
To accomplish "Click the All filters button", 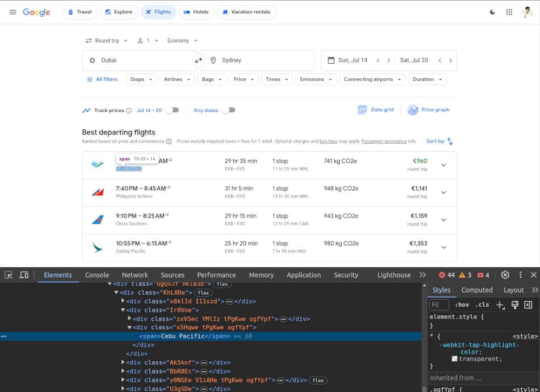I will 102,79.
